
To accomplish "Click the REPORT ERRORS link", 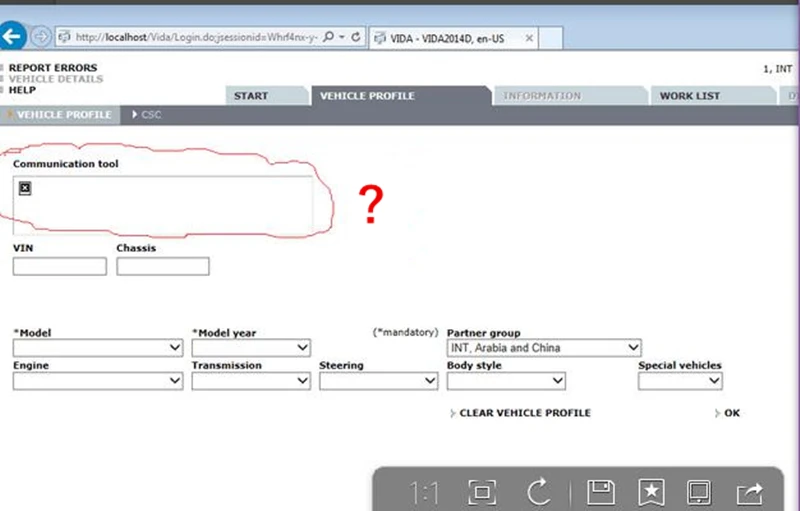I will click(x=53, y=68).
